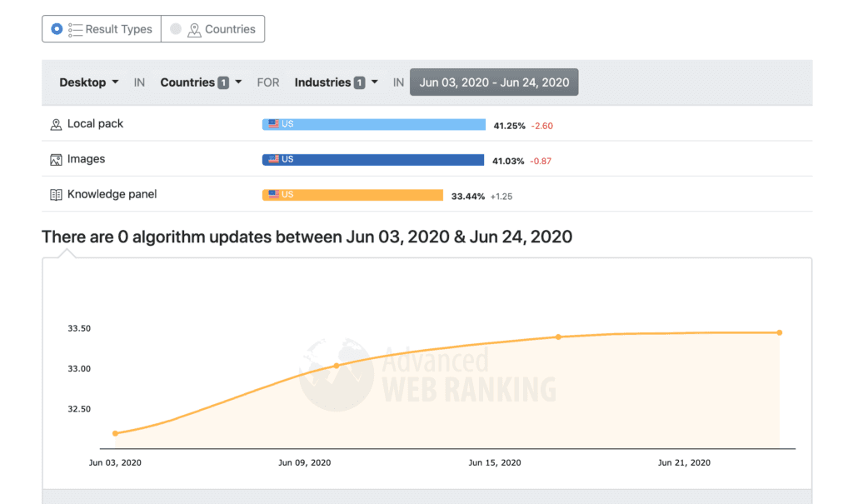Viewport: 853px width, 504px height.
Task: Click the Images picture icon
Action: pos(56,160)
